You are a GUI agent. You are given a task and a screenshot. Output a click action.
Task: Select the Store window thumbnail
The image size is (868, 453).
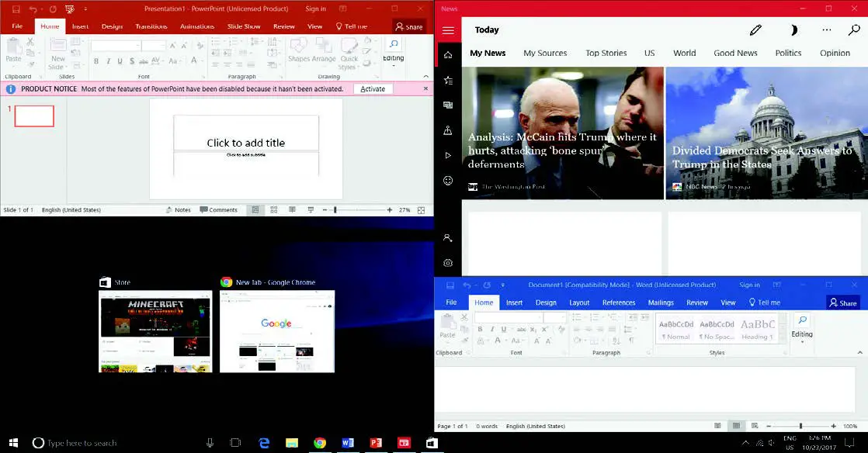(x=155, y=330)
